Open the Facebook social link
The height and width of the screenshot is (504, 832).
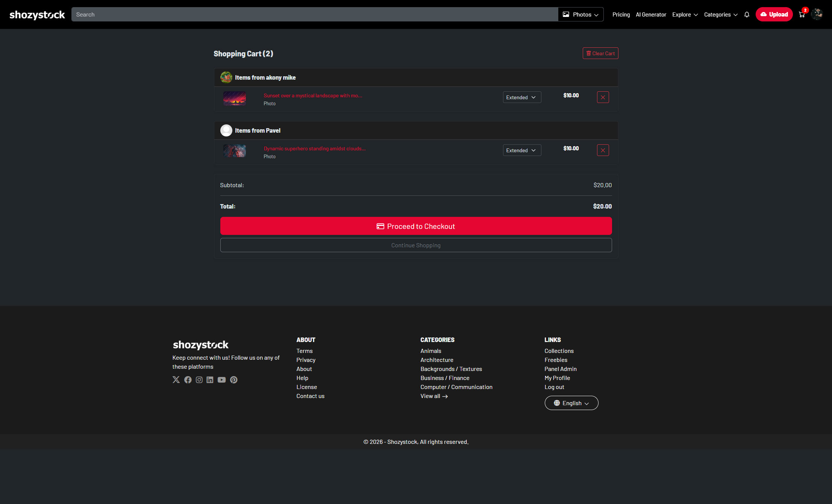(188, 380)
